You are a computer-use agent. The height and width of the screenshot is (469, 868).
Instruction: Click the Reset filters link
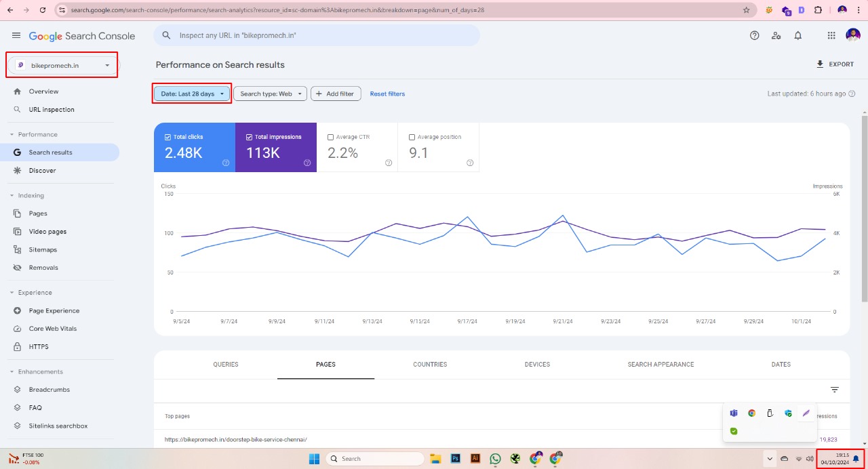click(387, 94)
